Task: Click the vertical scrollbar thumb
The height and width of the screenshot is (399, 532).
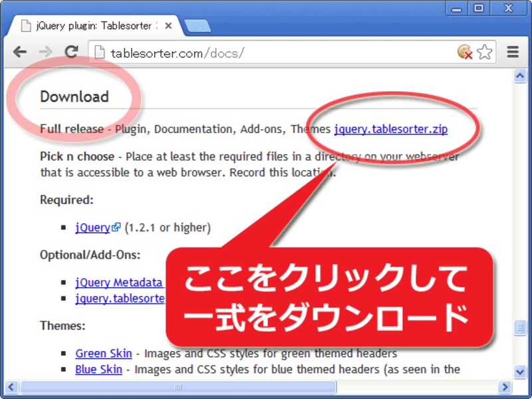Action: [520, 327]
